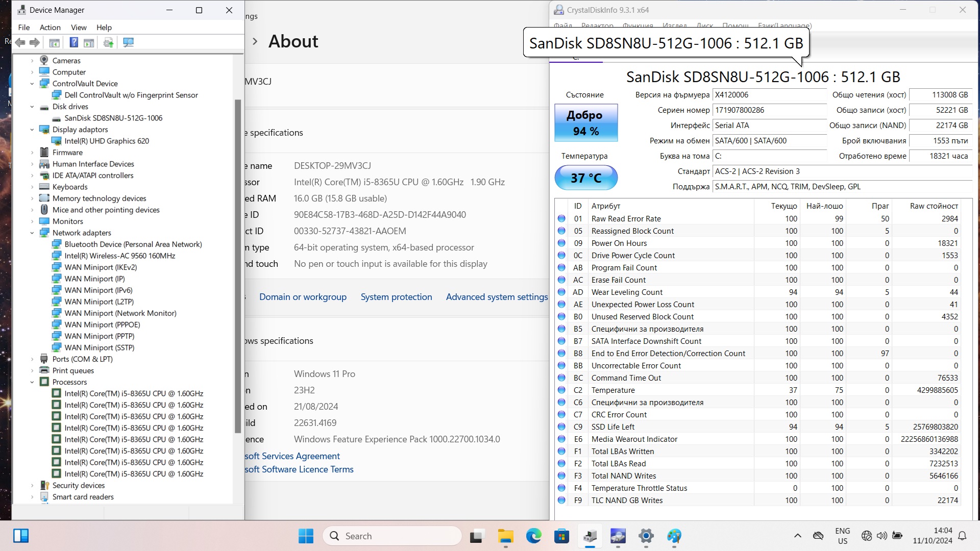Open the File menu in Device Manager
This screenshot has width=980, height=551.
[x=24, y=28]
